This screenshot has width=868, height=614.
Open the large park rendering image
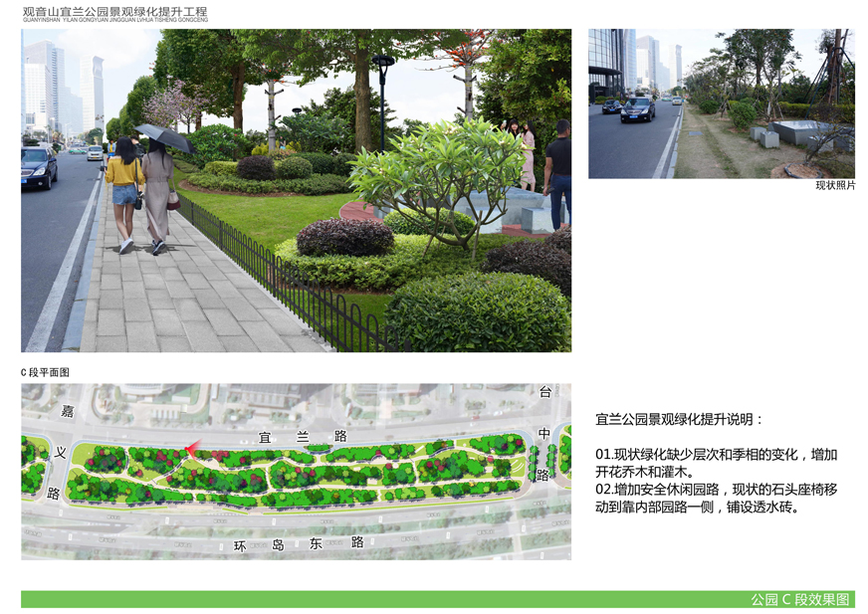click(x=296, y=190)
